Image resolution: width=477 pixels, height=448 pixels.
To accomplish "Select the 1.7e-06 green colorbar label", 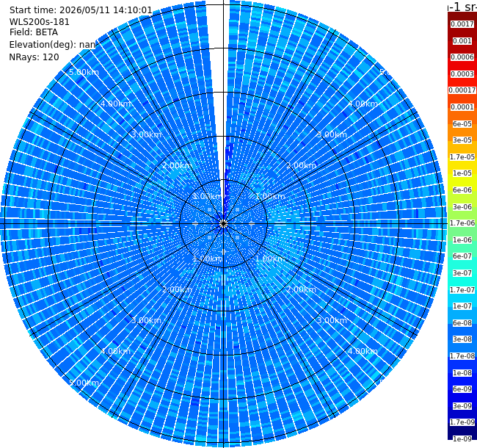I will point(462,223).
